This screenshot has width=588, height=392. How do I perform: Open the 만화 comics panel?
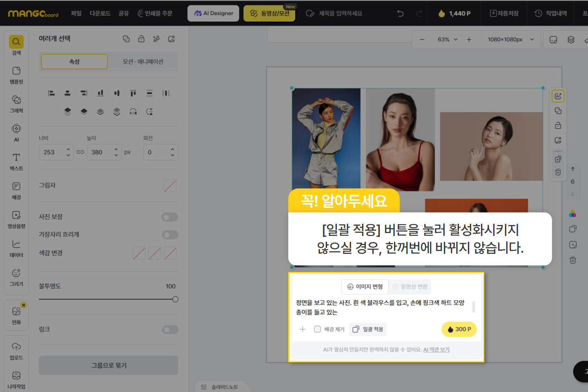click(16, 316)
